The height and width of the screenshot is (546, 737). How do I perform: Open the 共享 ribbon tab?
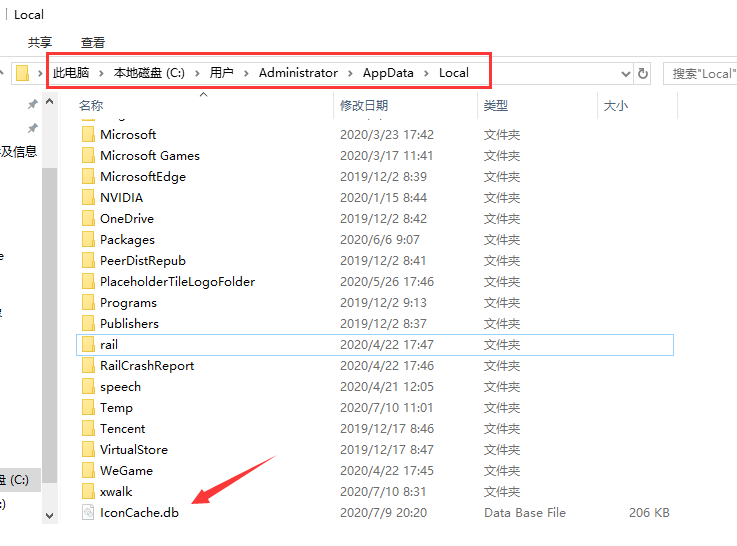coord(40,42)
